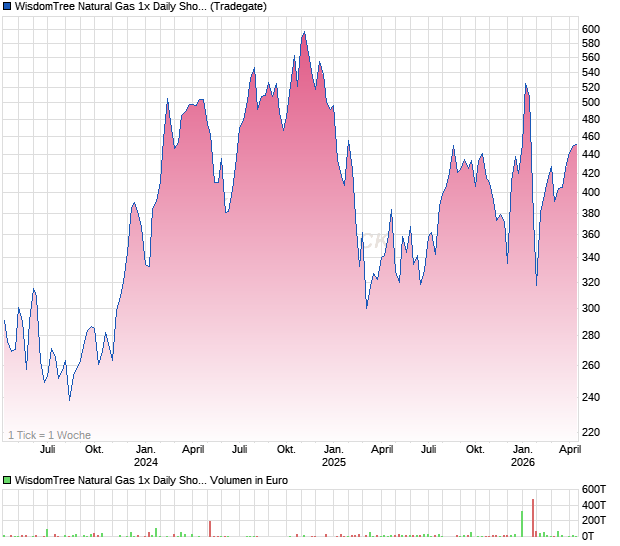Click the tall green volume bar at January 2026
Viewport: 620px width, 546px height.
tap(522, 524)
